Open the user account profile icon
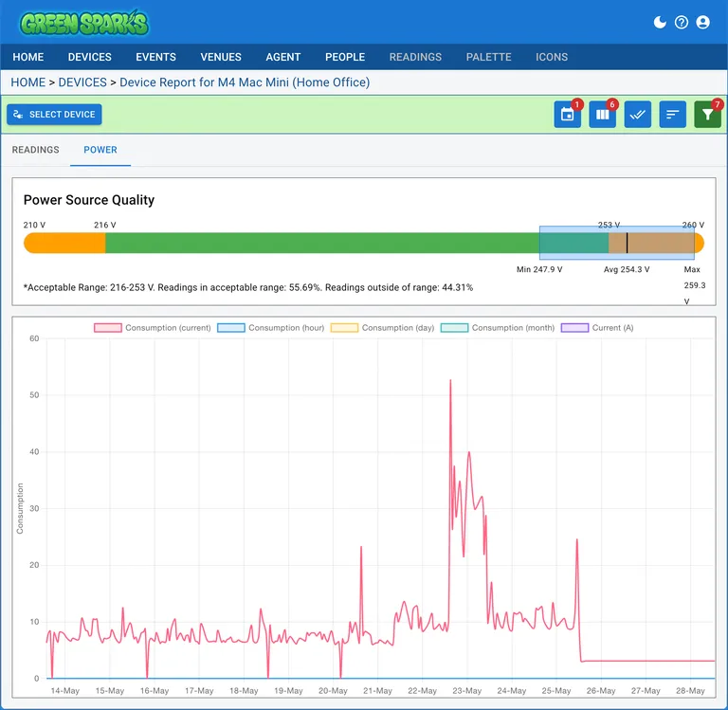This screenshot has height=710, width=728. 702,22
